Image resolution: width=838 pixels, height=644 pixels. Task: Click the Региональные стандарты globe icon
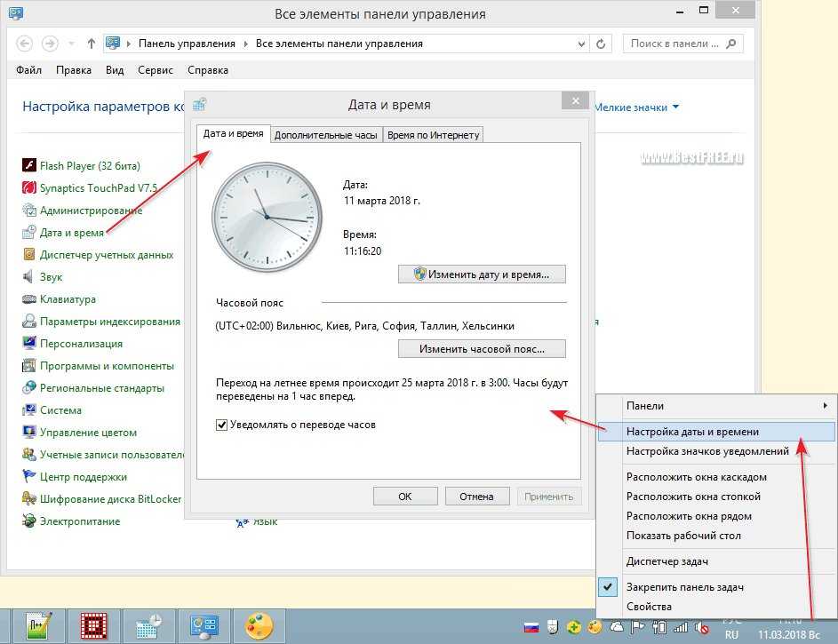(28, 387)
